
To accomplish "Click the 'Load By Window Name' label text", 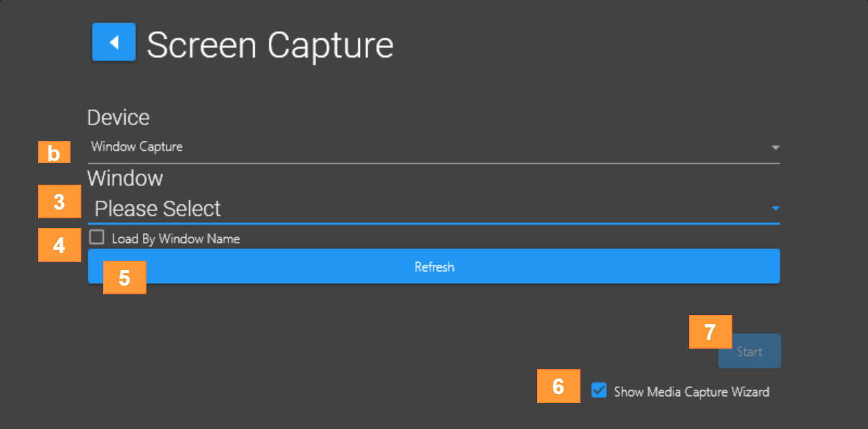I will [x=176, y=239].
